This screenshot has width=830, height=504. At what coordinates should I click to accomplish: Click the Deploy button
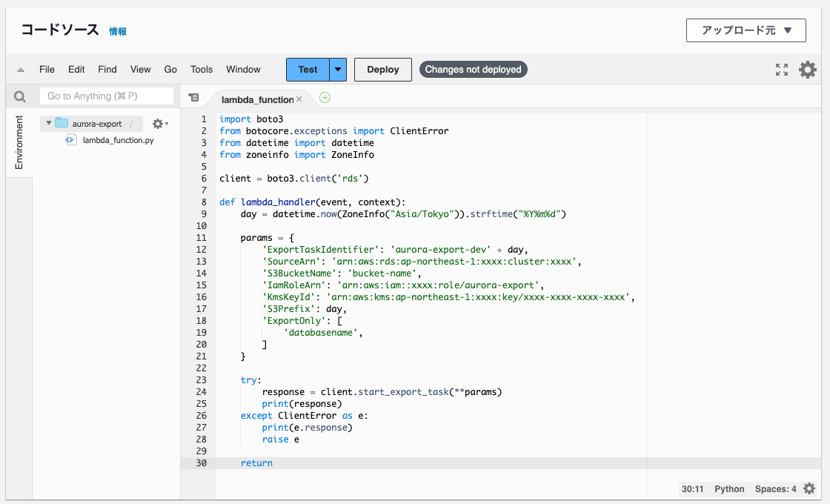[383, 70]
